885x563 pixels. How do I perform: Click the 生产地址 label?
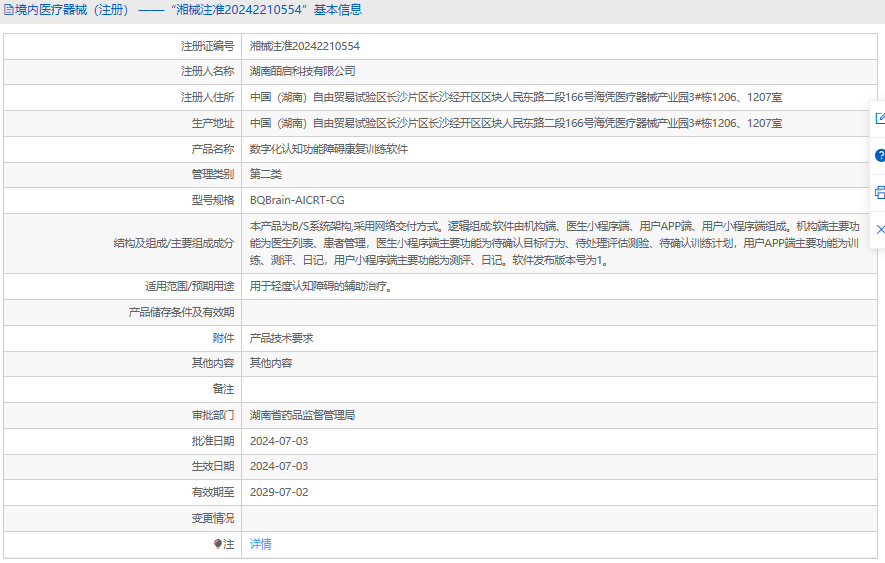(x=213, y=123)
